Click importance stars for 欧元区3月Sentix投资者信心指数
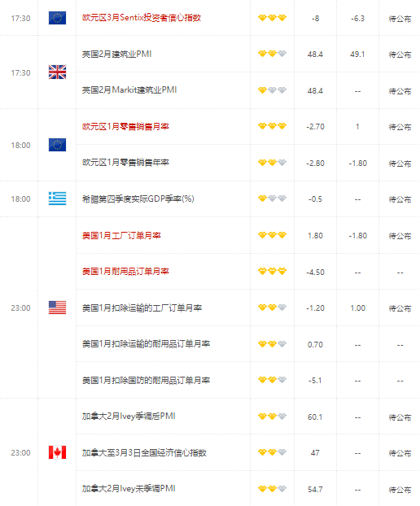 pos(272,18)
